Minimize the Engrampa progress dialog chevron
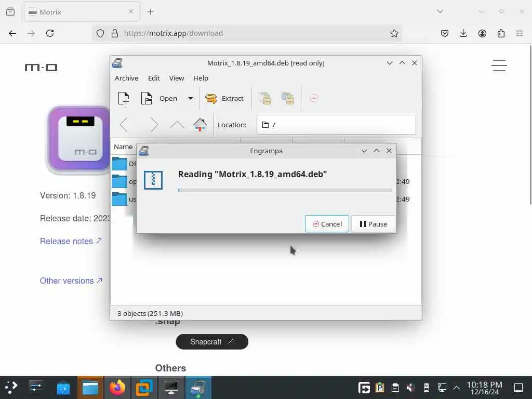Viewport: 532px width, 399px height. click(x=364, y=151)
